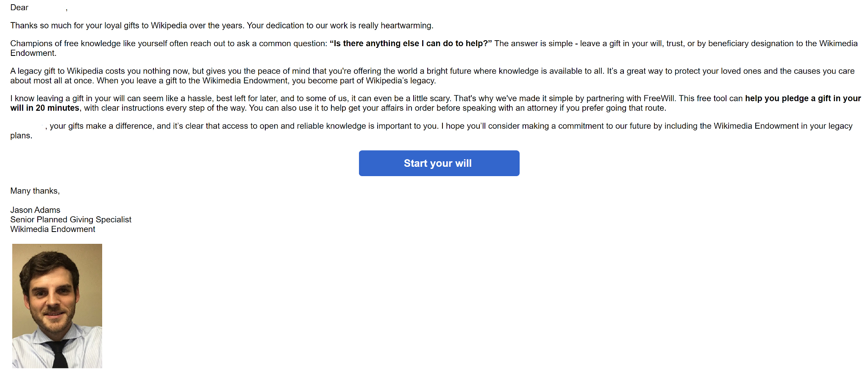The image size is (868, 381).
Task: Click the 'Dear' greeting at the top
Action: (19, 7)
